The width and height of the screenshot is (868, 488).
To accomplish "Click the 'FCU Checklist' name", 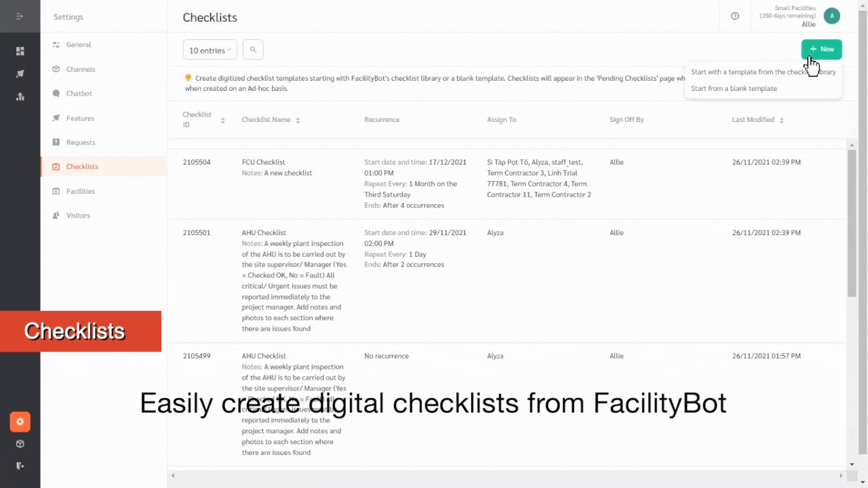I will point(264,163).
